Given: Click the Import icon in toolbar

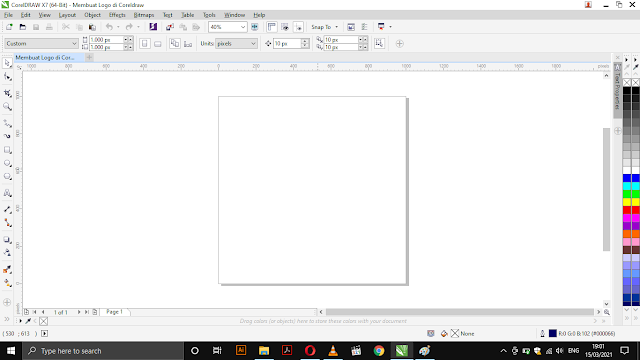Looking at the screenshot, I should (170, 27).
